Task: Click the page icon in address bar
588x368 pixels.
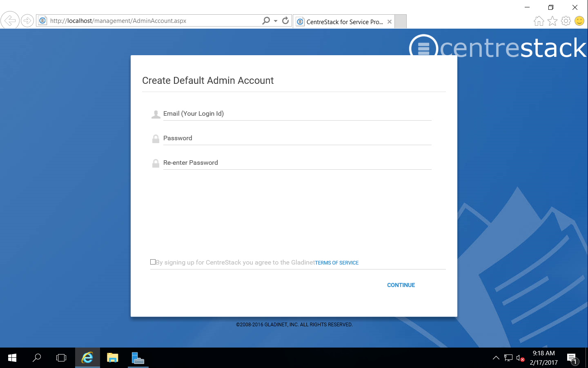Action: [43, 20]
